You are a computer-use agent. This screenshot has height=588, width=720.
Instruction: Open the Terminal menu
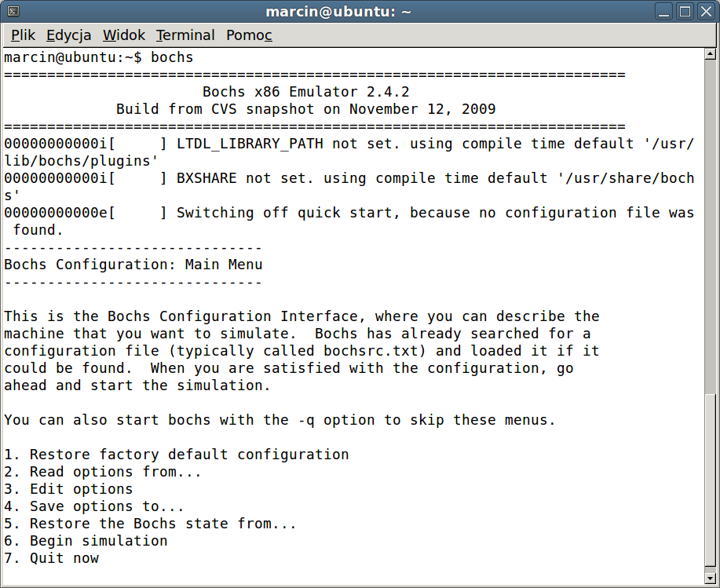click(185, 35)
